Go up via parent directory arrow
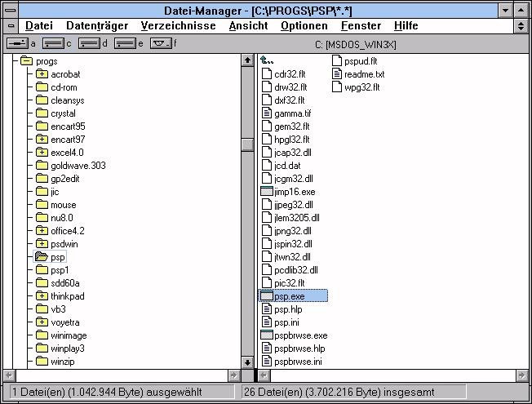Viewport: 532px width, 404px height. click(267, 60)
